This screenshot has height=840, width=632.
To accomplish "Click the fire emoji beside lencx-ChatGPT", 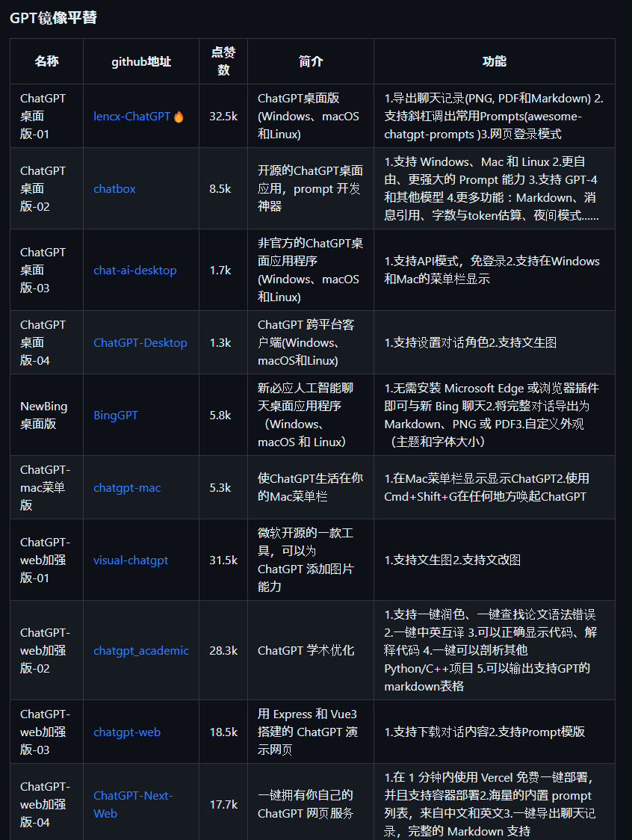I will [x=179, y=117].
